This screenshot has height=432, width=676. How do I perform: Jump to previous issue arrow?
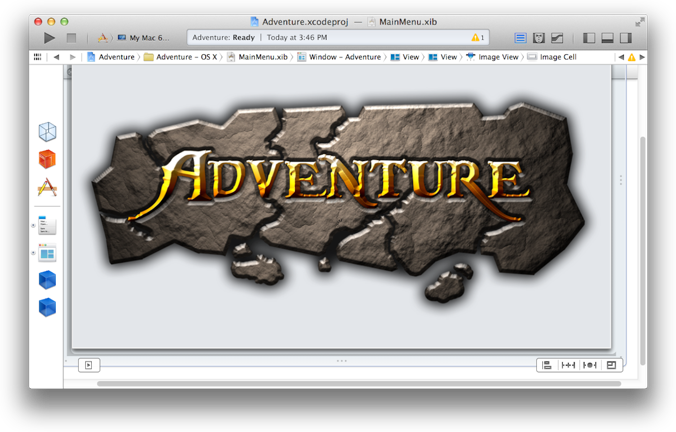(621, 57)
